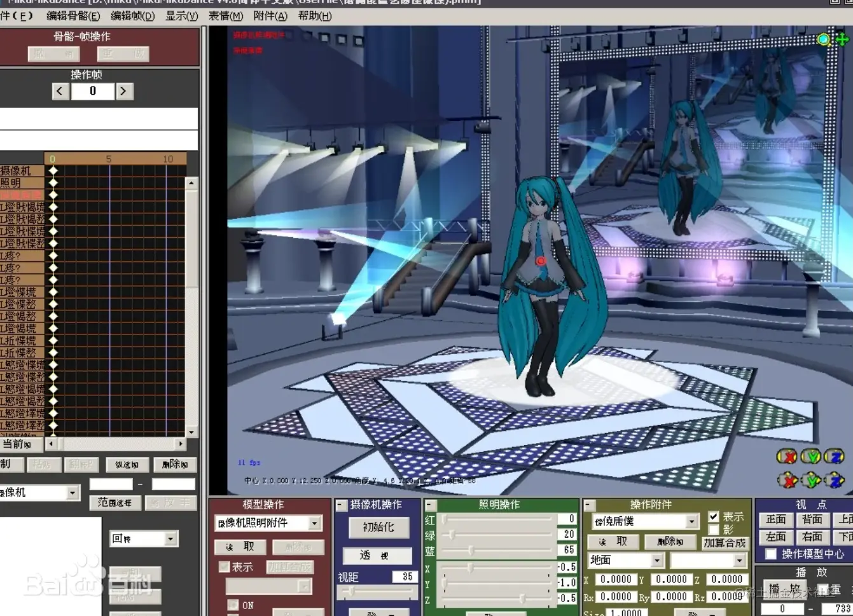Screen dimensions: 853x616
Task: Toggle the repeat checkbox next to 播放 button
Action: click(822, 590)
